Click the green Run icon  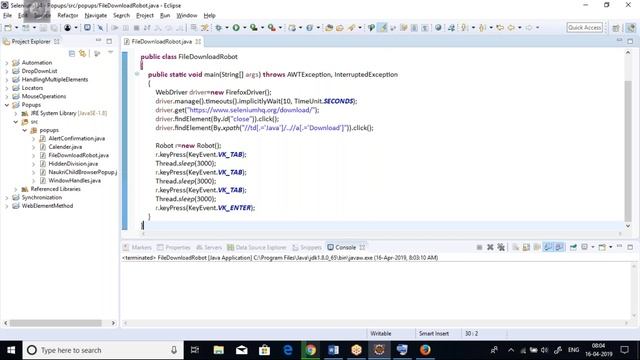236,28
